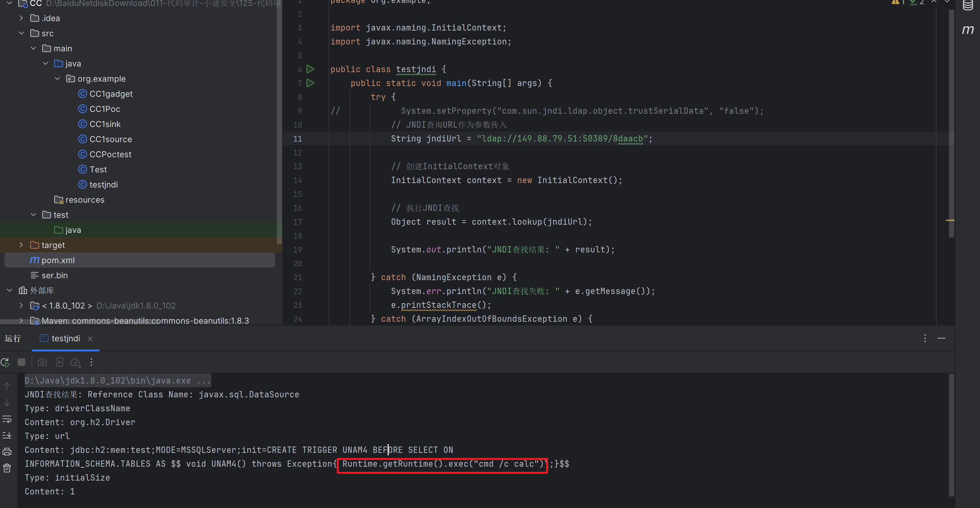980x508 pixels.
Task: Select the ser.bin file
Action: 55,275
